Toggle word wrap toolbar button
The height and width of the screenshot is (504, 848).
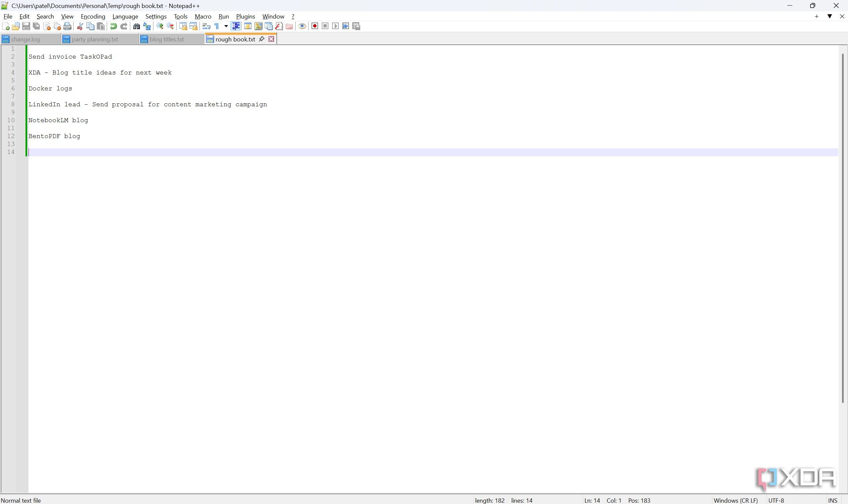206,26
